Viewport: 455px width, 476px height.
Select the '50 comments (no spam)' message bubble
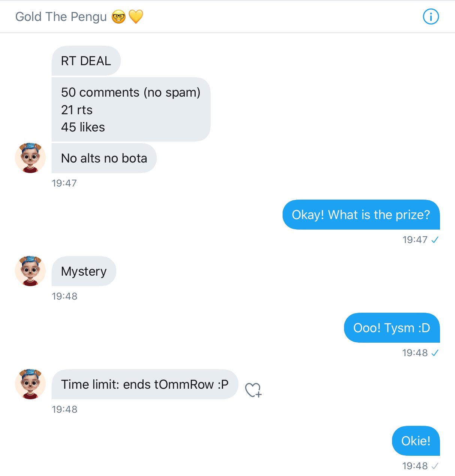[131, 109]
